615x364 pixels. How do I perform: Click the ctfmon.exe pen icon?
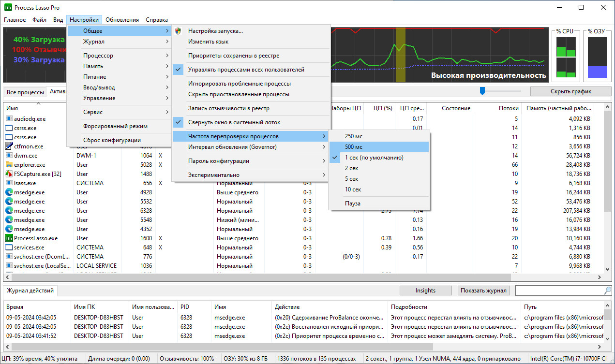(9, 146)
